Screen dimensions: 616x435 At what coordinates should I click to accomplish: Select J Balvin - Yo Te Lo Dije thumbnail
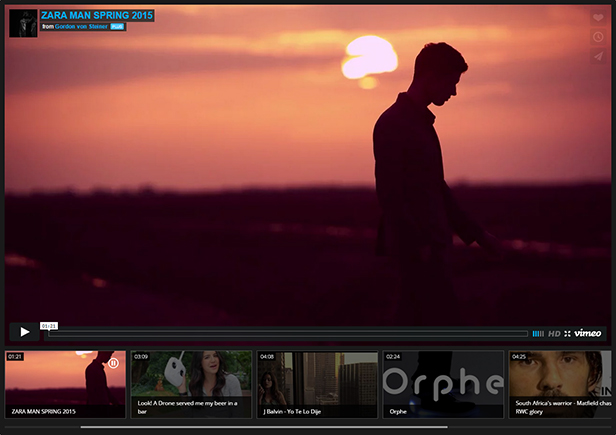coord(317,384)
